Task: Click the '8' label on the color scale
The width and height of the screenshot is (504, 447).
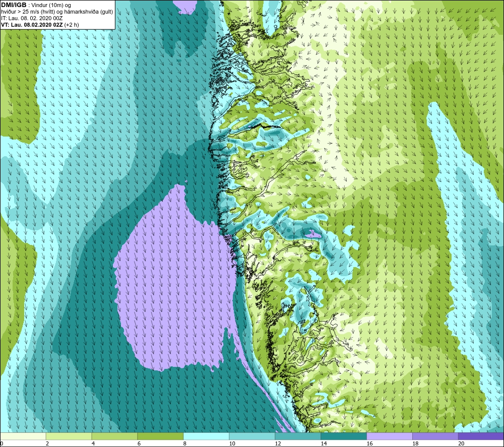Action: pos(185,443)
